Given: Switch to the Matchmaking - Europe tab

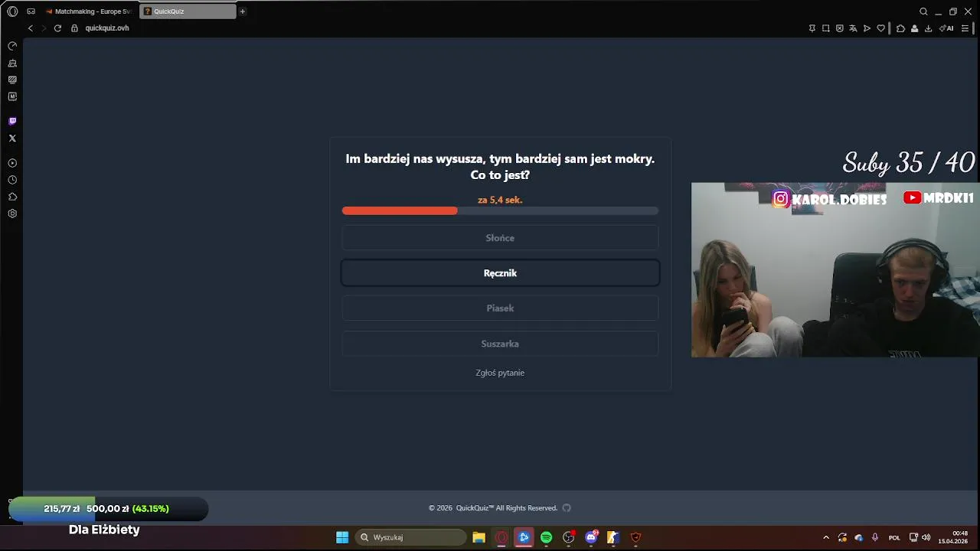Looking at the screenshot, I should click(88, 11).
